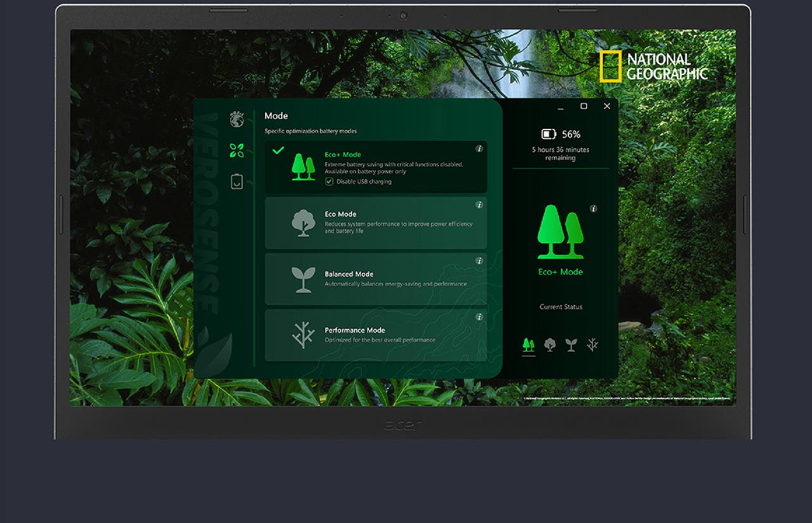Click the Balanced sprout icon in status row
The height and width of the screenshot is (523, 812).
click(x=571, y=345)
